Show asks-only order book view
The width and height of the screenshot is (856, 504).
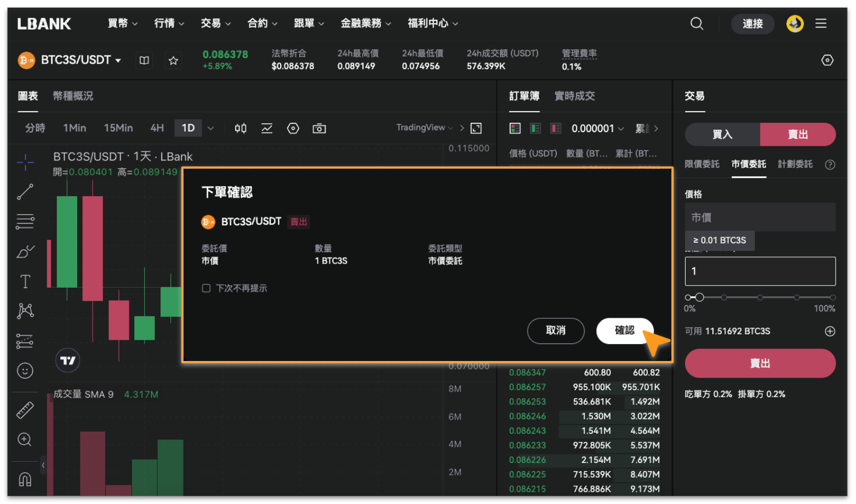point(556,129)
